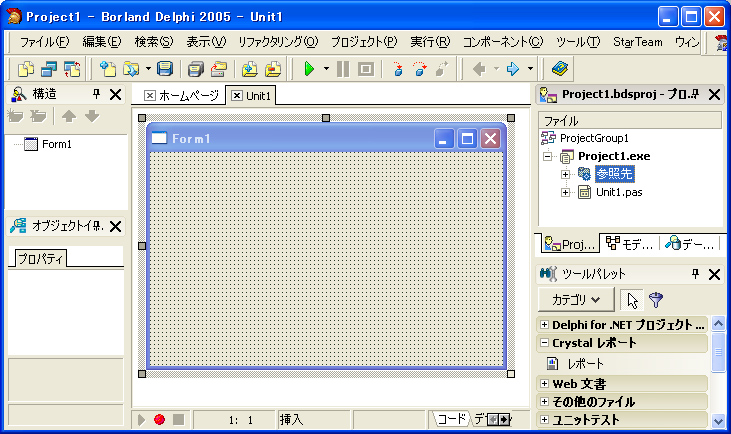Click the Back navigation arrow icon

pos(479,69)
